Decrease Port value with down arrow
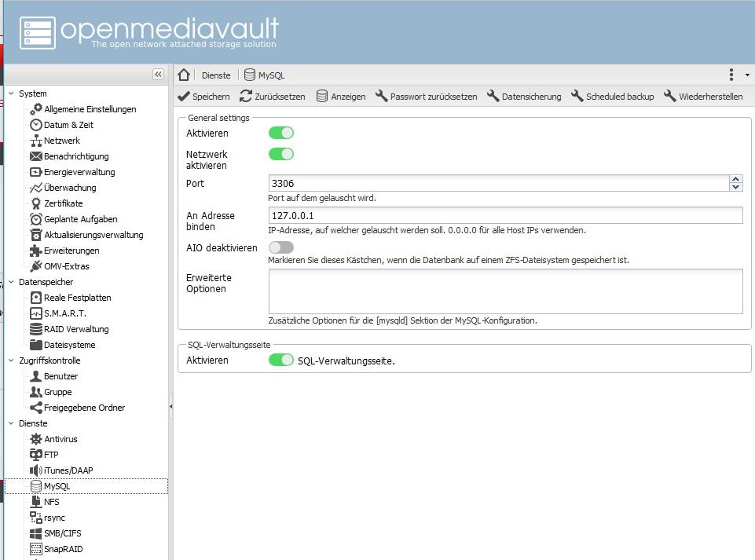755x560 pixels. coord(735,187)
